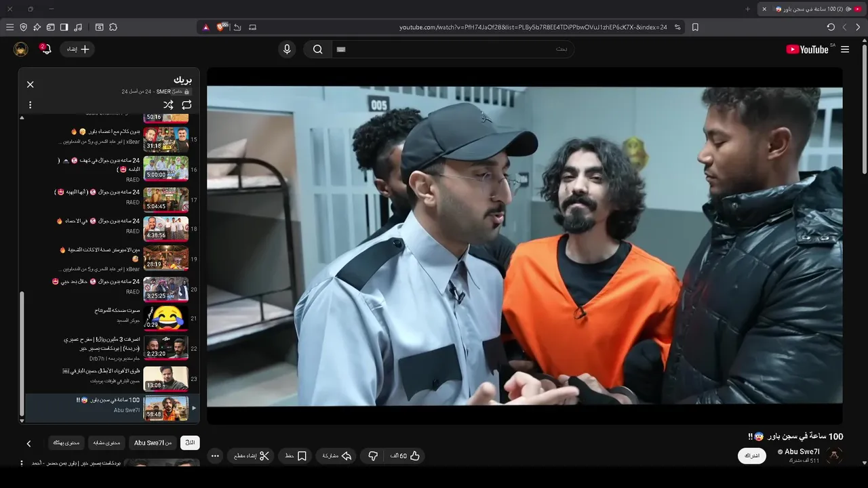Open the music/media control icon
868x488 pixels.
78,27
